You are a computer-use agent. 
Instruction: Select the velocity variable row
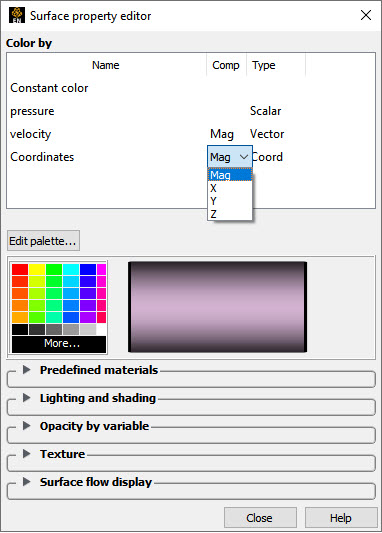(x=191, y=134)
